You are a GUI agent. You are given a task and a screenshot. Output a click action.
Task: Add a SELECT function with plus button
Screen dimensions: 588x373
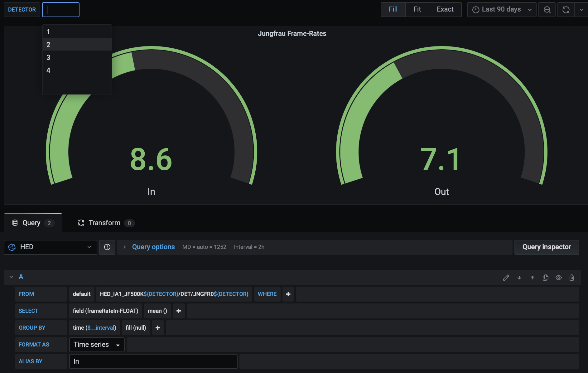[x=179, y=311]
